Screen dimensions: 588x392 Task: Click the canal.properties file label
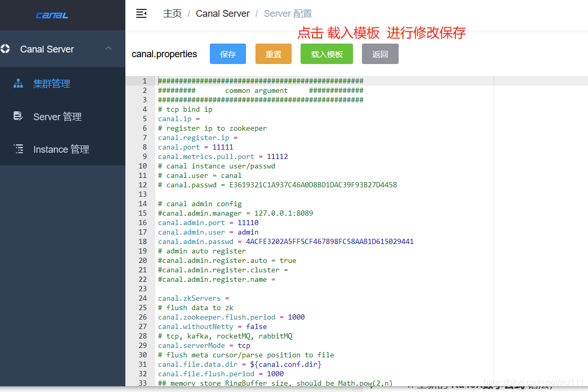tap(164, 54)
